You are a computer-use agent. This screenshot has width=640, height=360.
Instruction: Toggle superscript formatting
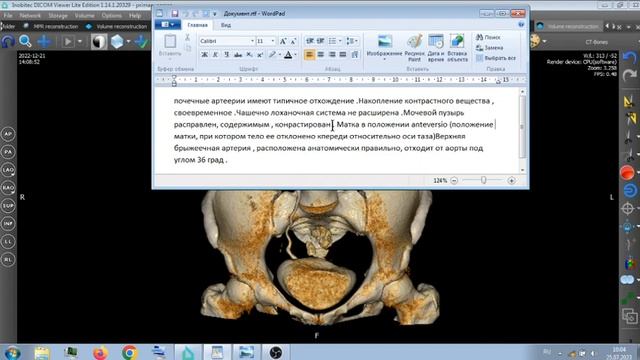coord(260,55)
